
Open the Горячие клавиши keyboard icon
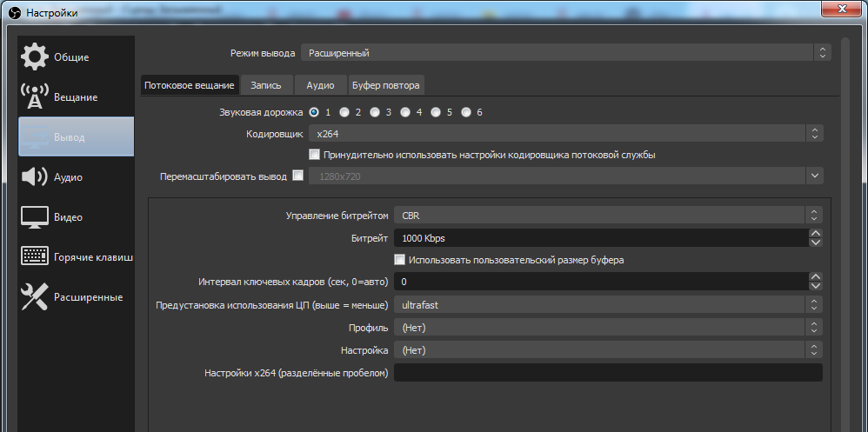click(x=34, y=256)
